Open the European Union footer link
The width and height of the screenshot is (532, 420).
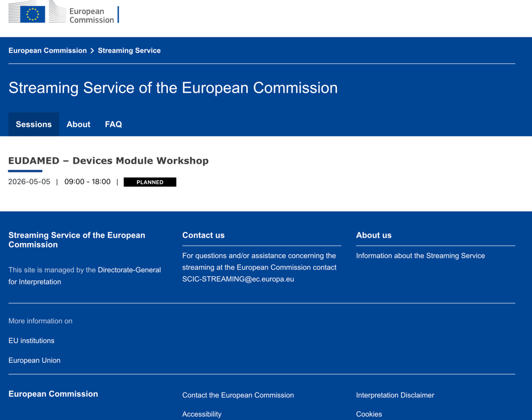(x=34, y=360)
